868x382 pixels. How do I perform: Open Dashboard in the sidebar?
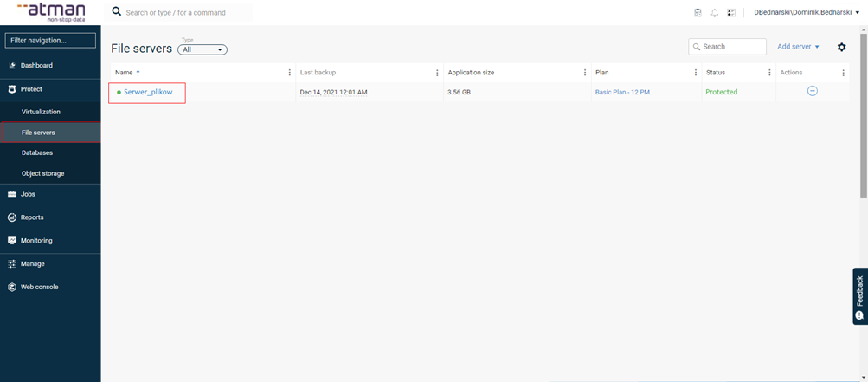tap(36, 66)
